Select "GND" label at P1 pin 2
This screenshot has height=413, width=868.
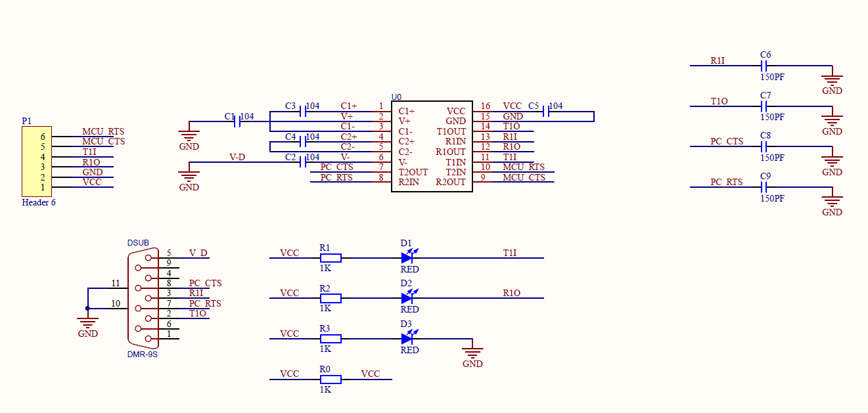click(92, 172)
